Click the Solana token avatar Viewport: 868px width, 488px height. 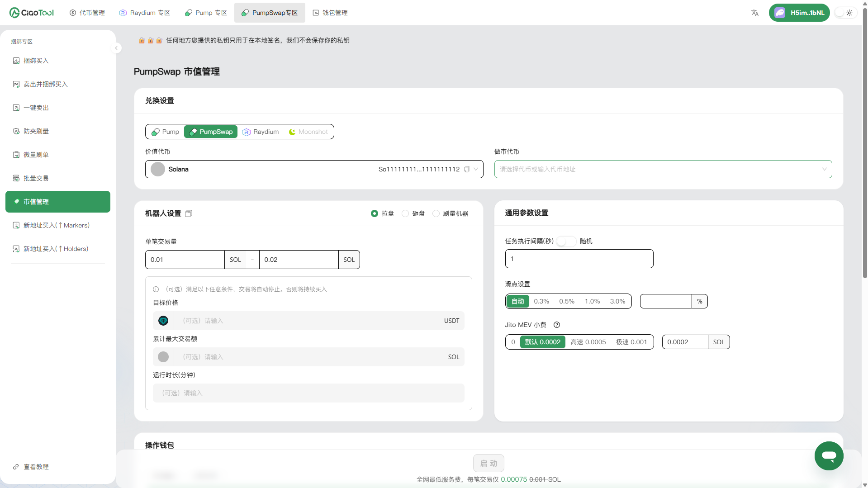158,169
